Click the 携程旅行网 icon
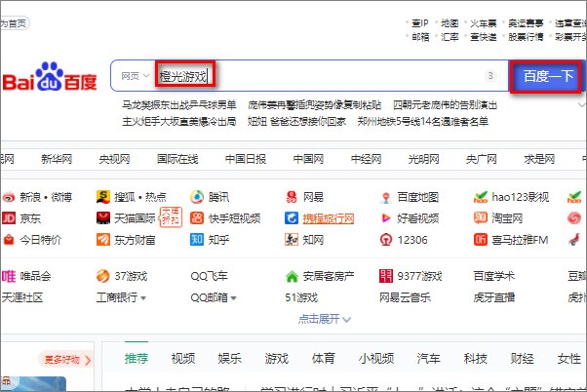The width and height of the screenshot is (587, 392). (x=292, y=218)
